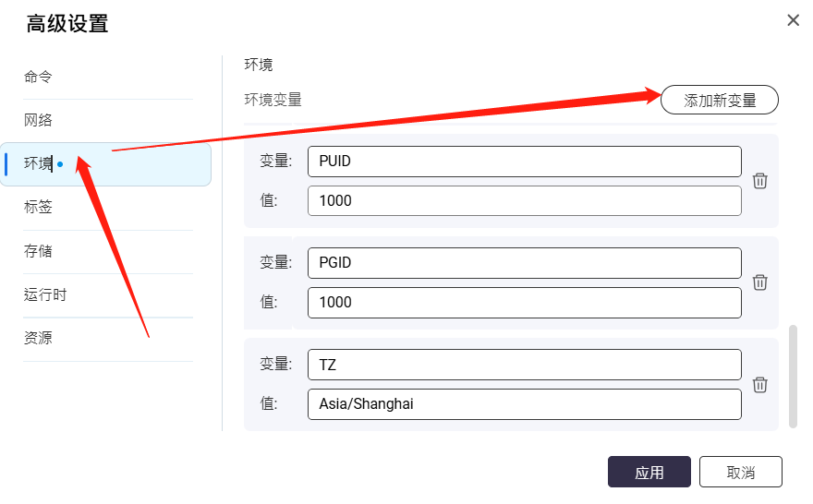The image size is (813, 504).
Task: Click the PGID value field showing 1000
Action: coord(524,303)
